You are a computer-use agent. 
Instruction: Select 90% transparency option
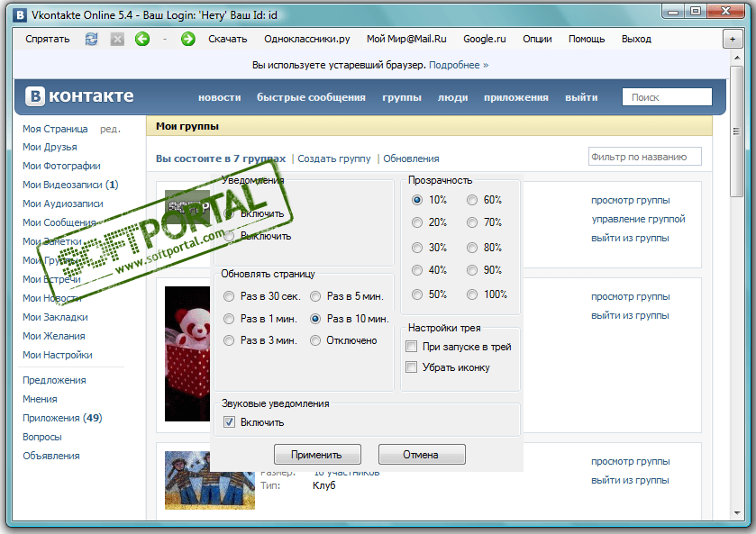tap(472, 270)
